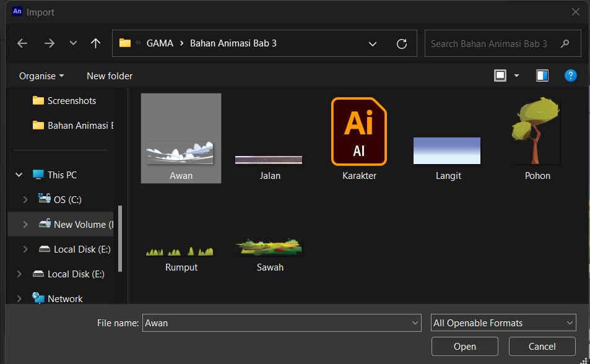Screen dimensions: 590x364
Task: Expand the address bar history dropdown
Action: click(x=373, y=44)
